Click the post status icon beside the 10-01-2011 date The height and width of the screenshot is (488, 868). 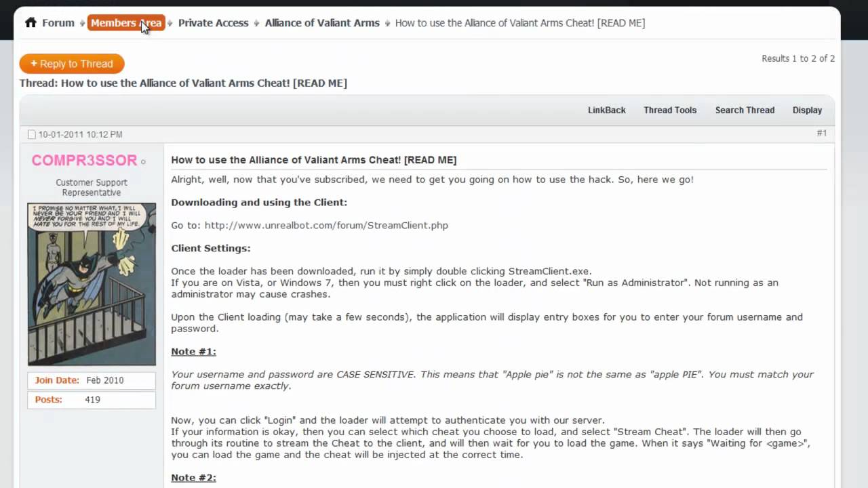[31, 135]
